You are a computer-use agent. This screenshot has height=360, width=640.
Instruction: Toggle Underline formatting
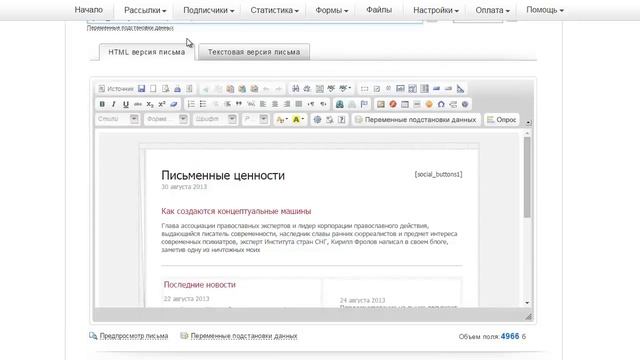pos(126,104)
